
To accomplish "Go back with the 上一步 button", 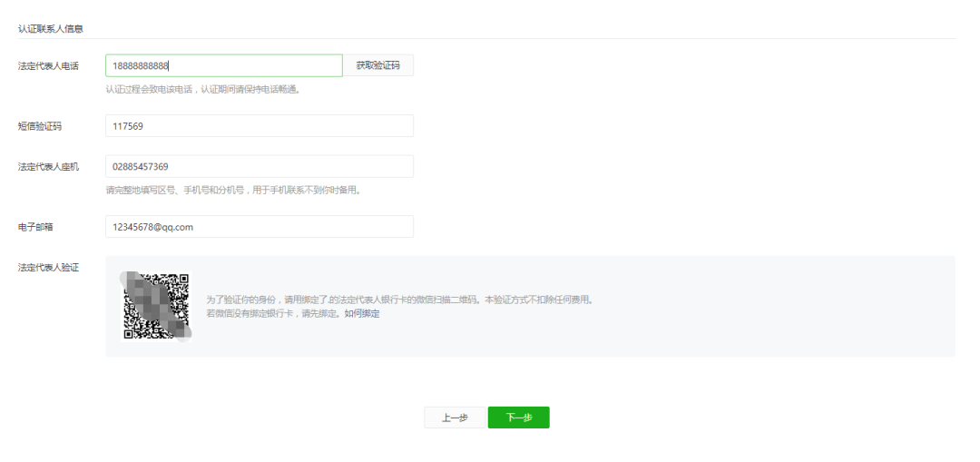I will pyautogui.click(x=455, y=418).
